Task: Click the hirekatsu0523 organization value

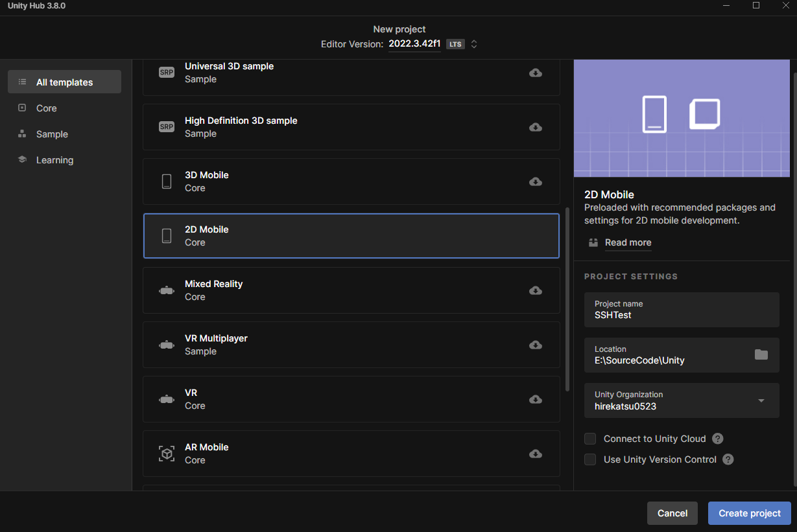Action: [626, 406]
